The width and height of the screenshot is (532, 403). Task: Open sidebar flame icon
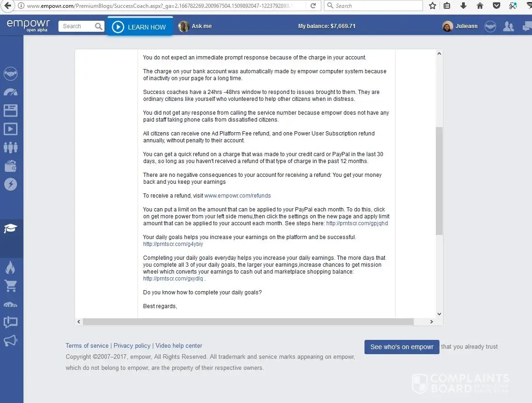click(x=11, y=268)
